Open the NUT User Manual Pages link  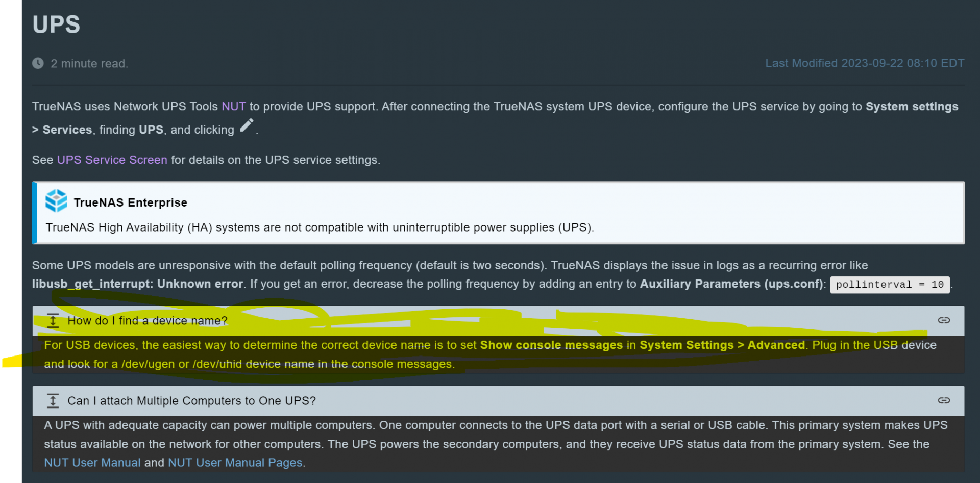tap(235, 463)
